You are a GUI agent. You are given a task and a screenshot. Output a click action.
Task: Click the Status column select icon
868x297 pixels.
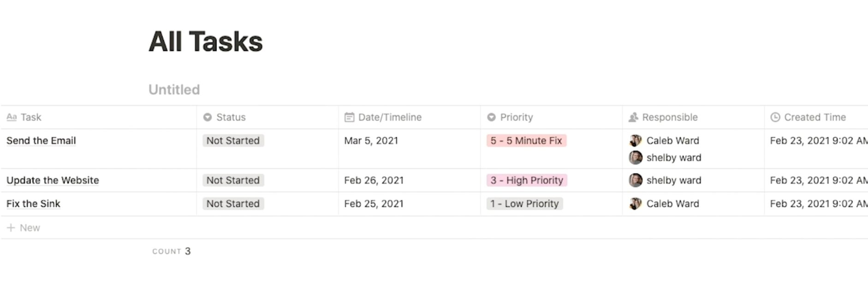tap(208, 117)
